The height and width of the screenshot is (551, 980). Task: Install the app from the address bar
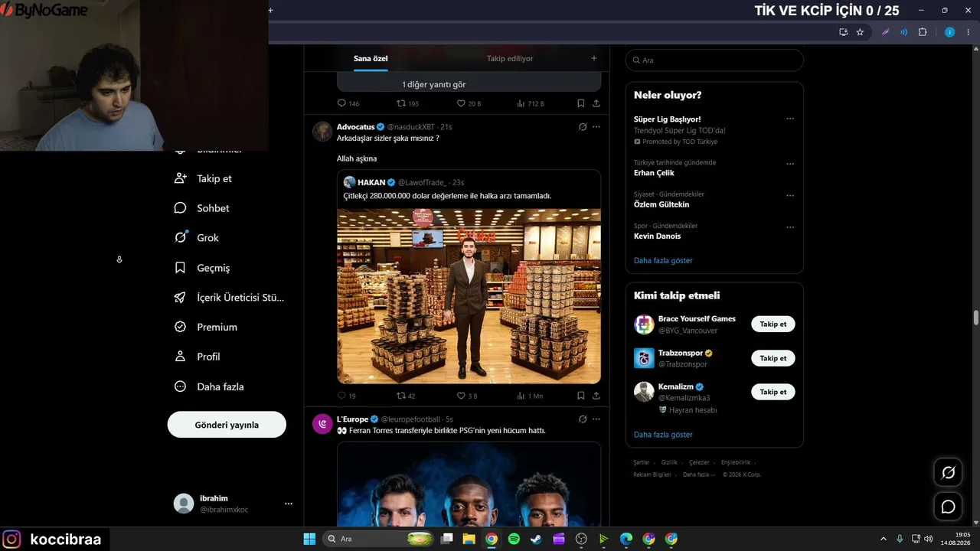point(843,32)
